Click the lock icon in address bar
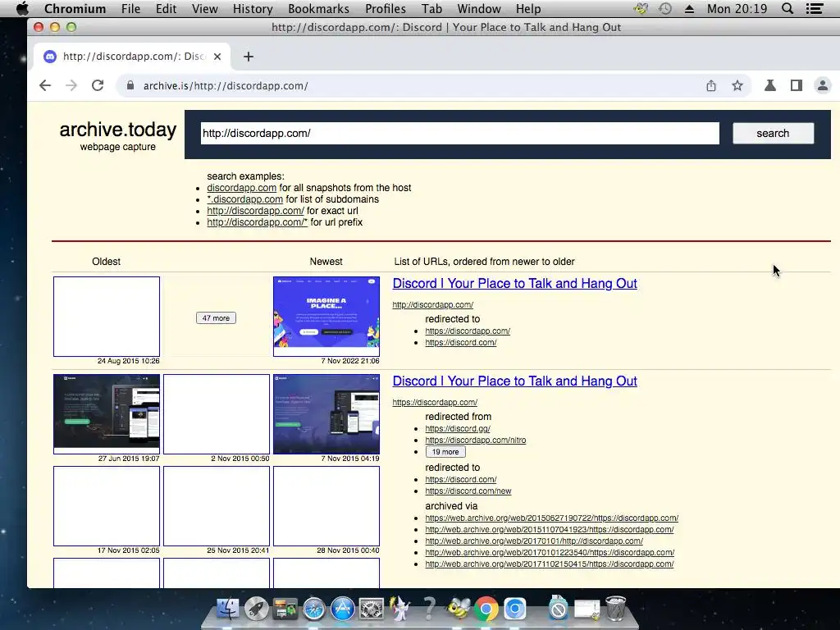The image size is (840, 630). [x=130, y=85]
